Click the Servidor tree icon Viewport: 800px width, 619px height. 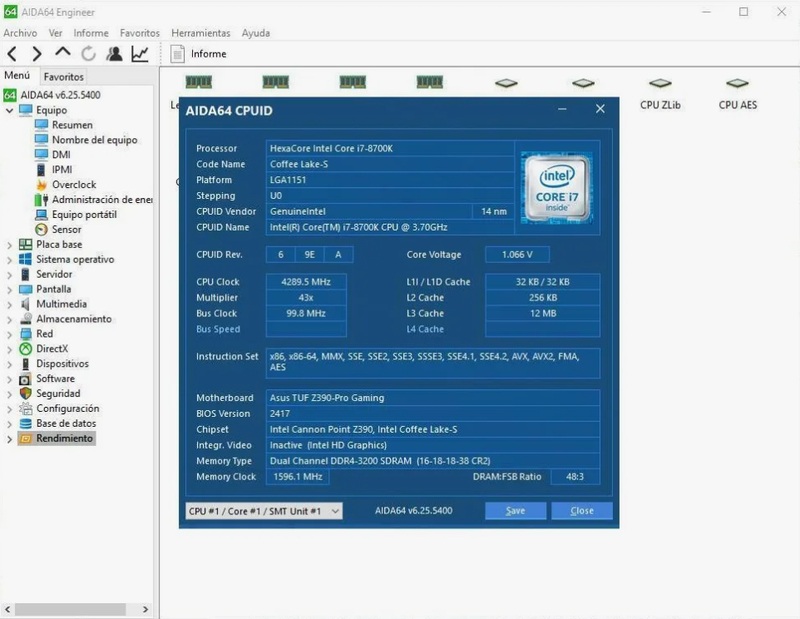point(26,275)
